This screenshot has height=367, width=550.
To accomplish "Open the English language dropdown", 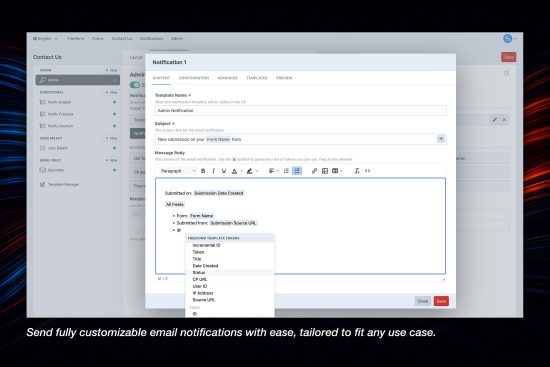I will tap(46, 39).
